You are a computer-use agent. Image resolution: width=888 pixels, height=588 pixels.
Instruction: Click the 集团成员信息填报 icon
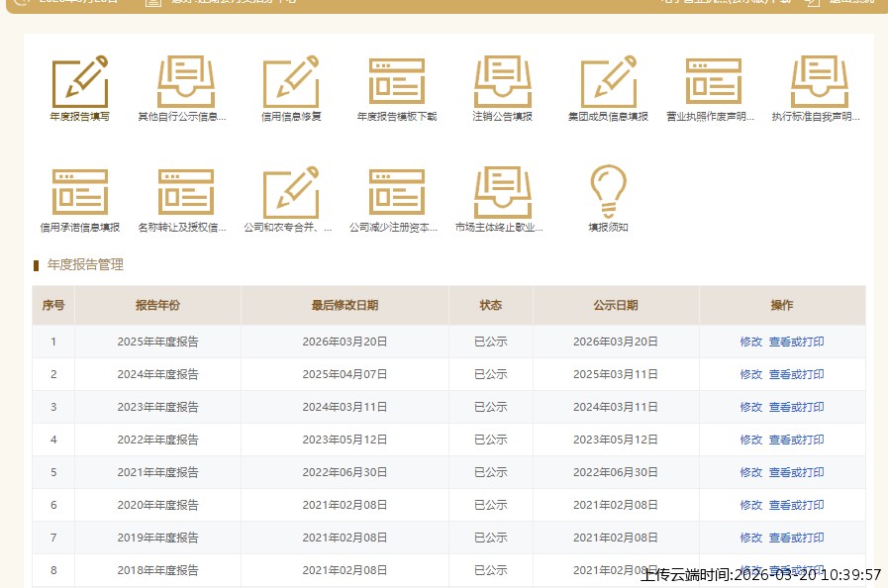608,83
